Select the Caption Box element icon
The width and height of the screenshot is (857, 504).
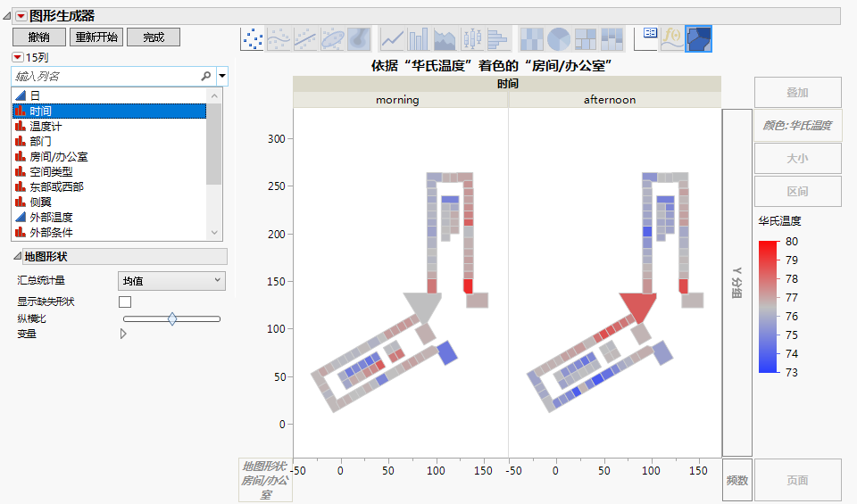[x=645, y=39]
